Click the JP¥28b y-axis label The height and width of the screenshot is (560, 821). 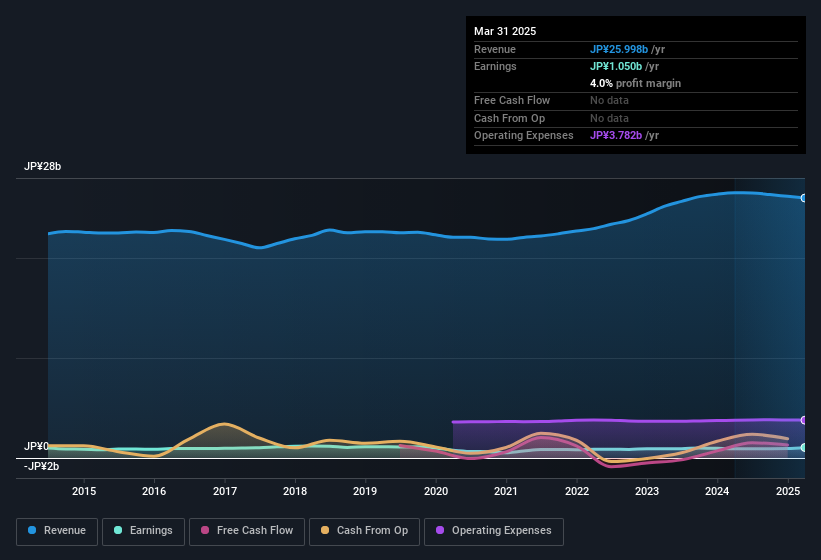tap(42, 166)
